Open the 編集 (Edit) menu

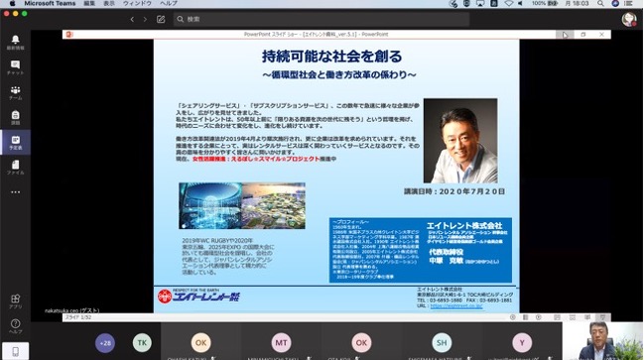click(x=89, y=3)
